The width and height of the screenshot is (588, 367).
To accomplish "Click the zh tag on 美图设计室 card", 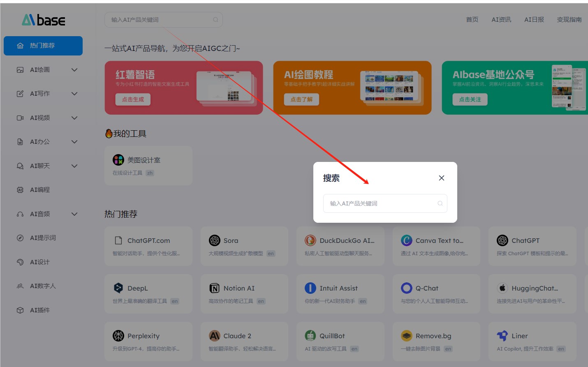I will 150,173.
